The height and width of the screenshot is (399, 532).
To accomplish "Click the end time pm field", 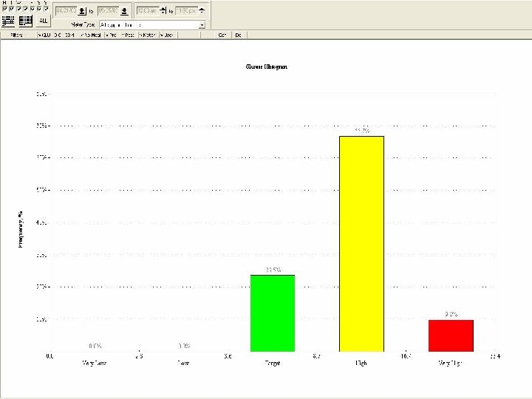I will click(186, 11).
